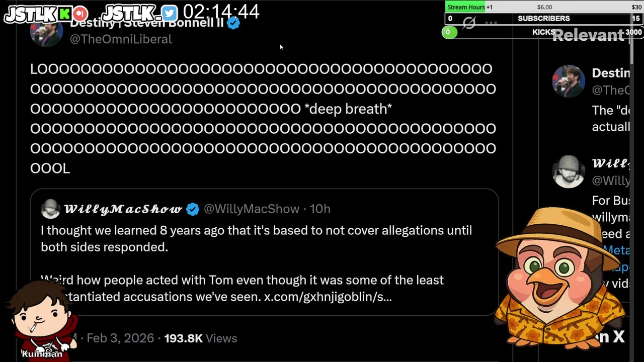
Task: Click the Grok slash icon on tweet
Action: (x=469, y=23)
